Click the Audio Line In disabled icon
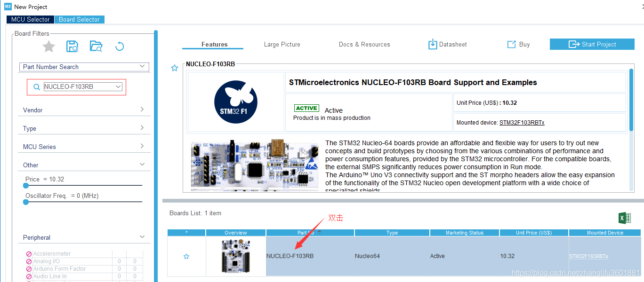This screenshot has width=644, height=282. [29, 276]
